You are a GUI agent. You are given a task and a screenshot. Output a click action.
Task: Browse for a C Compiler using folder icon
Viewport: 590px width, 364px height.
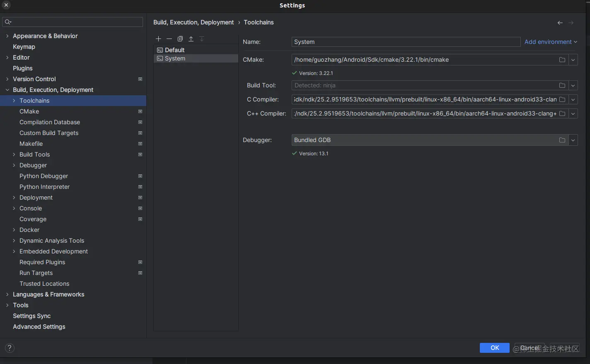(562, 99)
